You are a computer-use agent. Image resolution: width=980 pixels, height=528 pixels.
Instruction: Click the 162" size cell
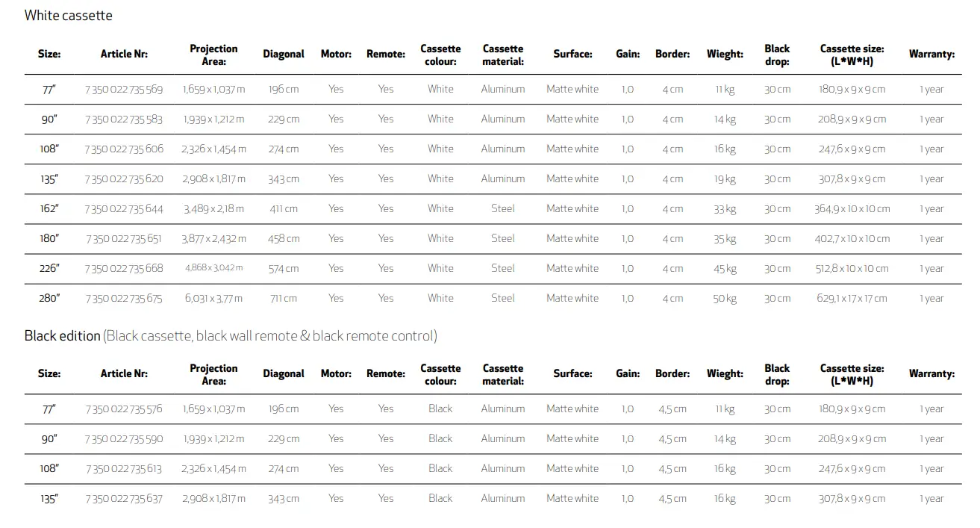pyautogui.click(x=49, y=209)
